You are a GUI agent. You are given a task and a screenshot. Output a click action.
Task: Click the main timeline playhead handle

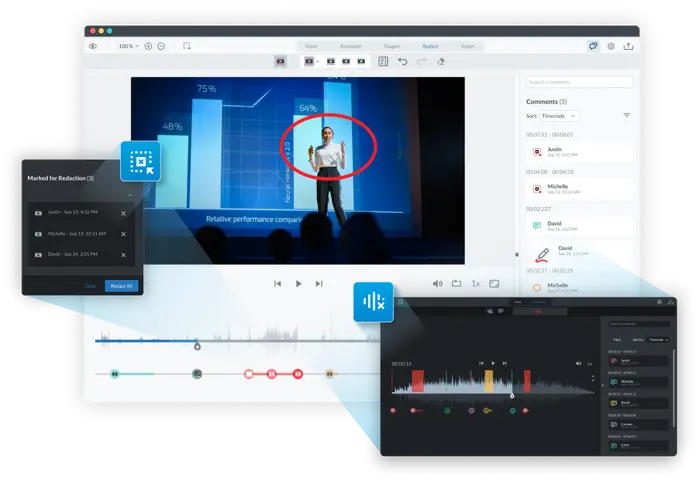pos(197,346)
